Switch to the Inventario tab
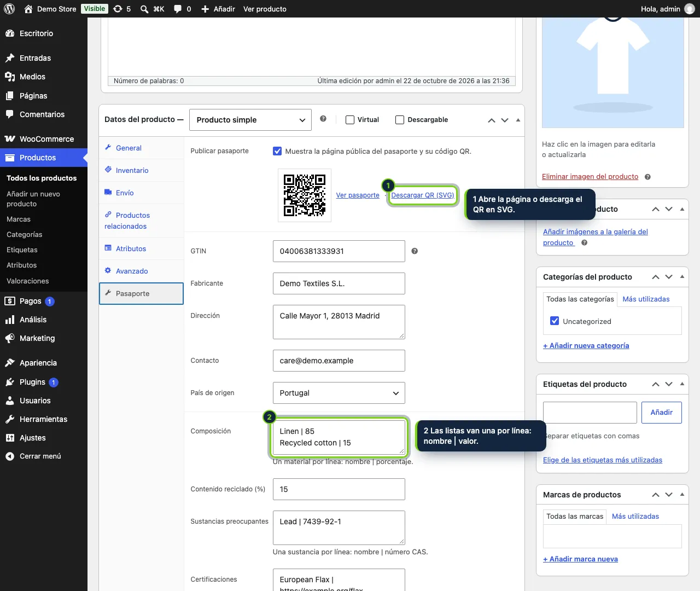Image resolution: width=700 pixels, height=591 pixels. click(142, 170)
